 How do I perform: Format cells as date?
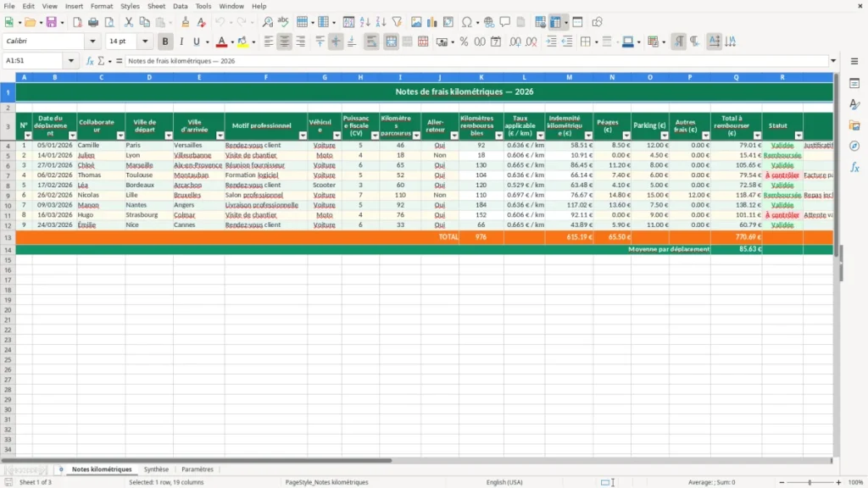pos(496,42)
